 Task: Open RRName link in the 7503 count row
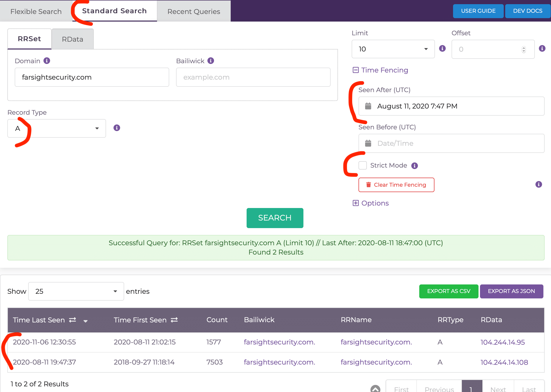tap(376, 362)
